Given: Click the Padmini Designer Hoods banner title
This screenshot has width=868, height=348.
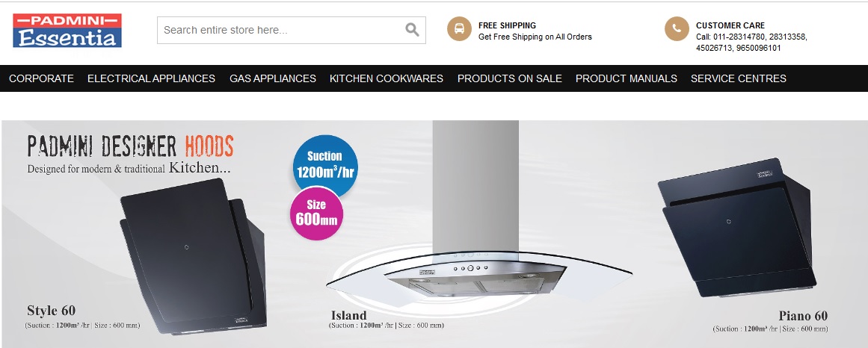Looking at the screenshot, I should (x=131, y=146).
